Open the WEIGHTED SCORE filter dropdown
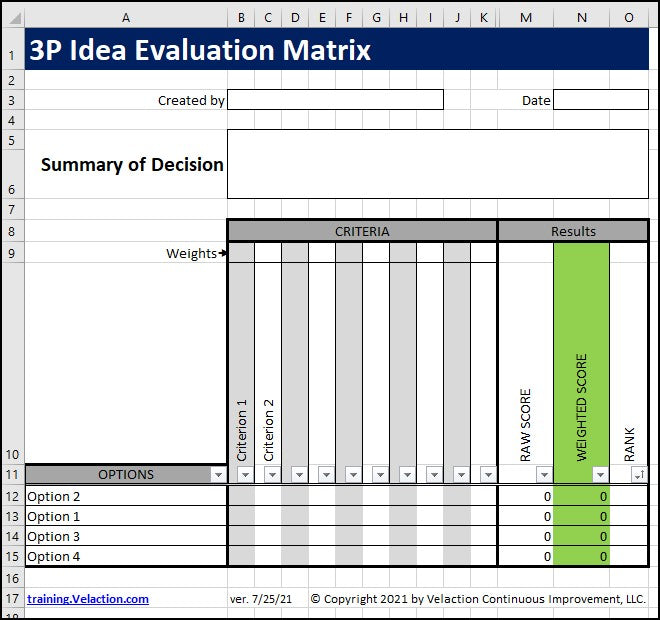 (600, 475)
